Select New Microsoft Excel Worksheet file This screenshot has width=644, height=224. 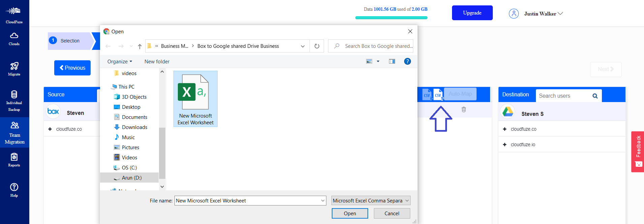(195, 99)
